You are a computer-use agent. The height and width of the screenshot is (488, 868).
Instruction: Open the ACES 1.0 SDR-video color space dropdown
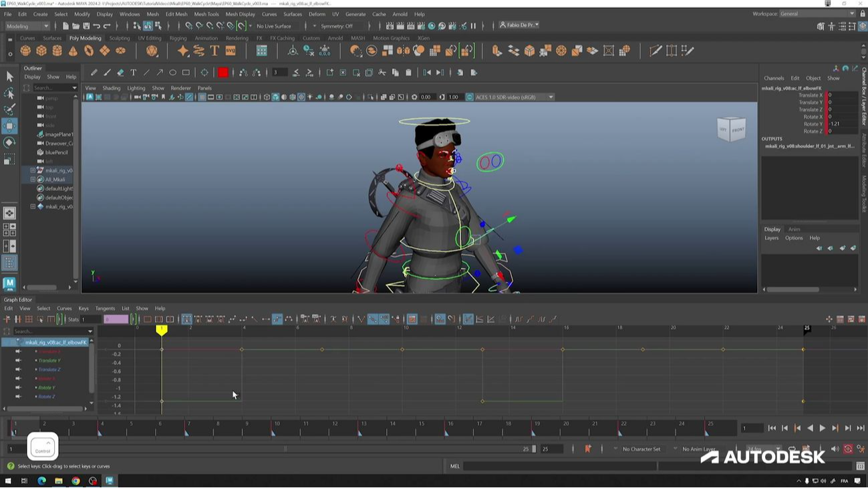(549, 97)
